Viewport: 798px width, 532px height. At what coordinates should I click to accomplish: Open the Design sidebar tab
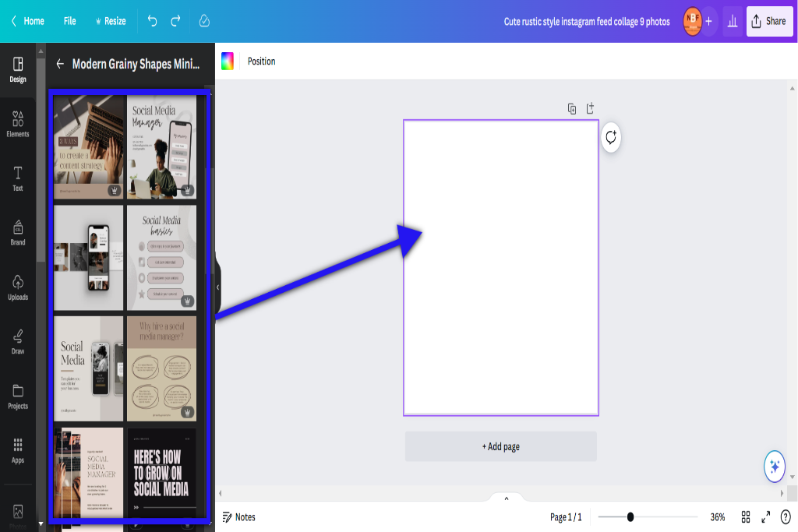tap(18, 69)
